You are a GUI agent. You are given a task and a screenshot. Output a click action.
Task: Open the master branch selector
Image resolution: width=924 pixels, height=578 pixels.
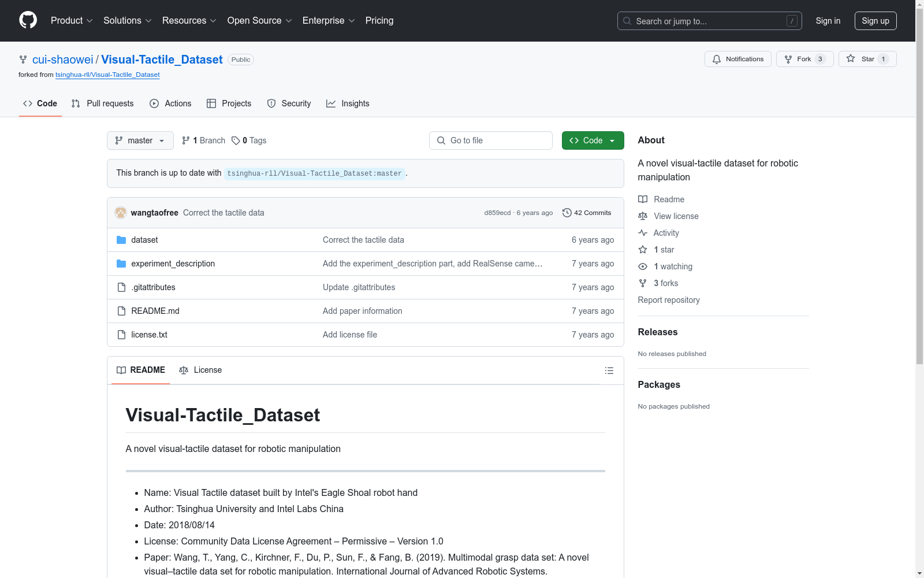[x=140, y=140]
